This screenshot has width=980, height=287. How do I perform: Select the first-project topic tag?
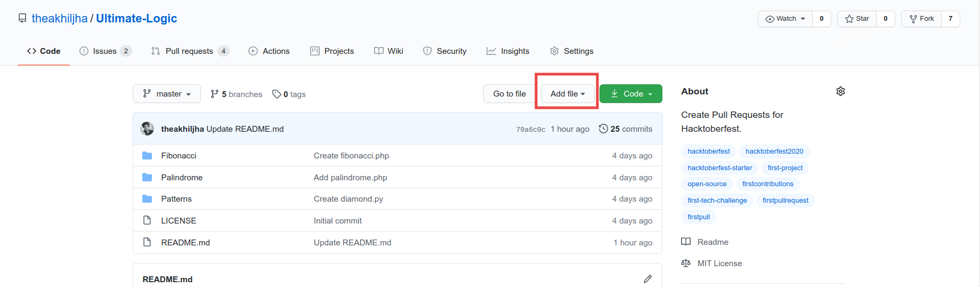click(785, 168)
